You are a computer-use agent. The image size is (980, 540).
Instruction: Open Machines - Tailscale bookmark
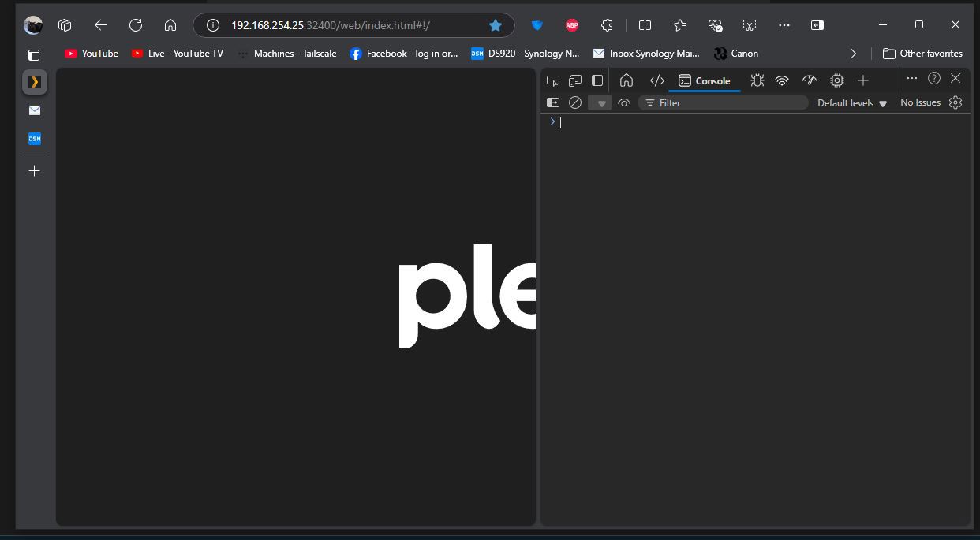click(287, 54)
